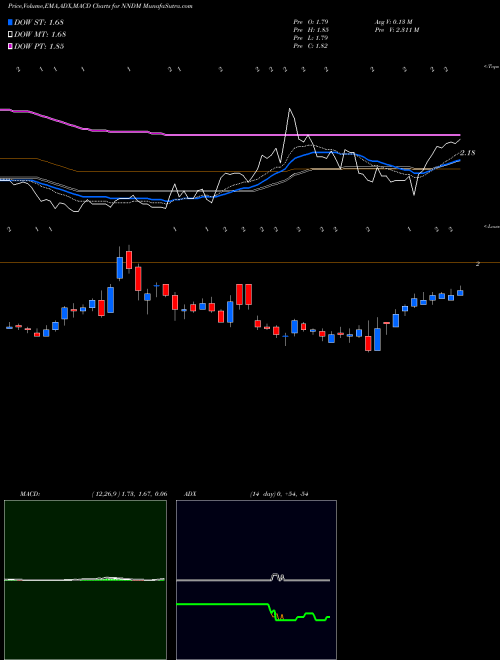Click the ADX values '(14 day) 0, +54, -54'

279,493
